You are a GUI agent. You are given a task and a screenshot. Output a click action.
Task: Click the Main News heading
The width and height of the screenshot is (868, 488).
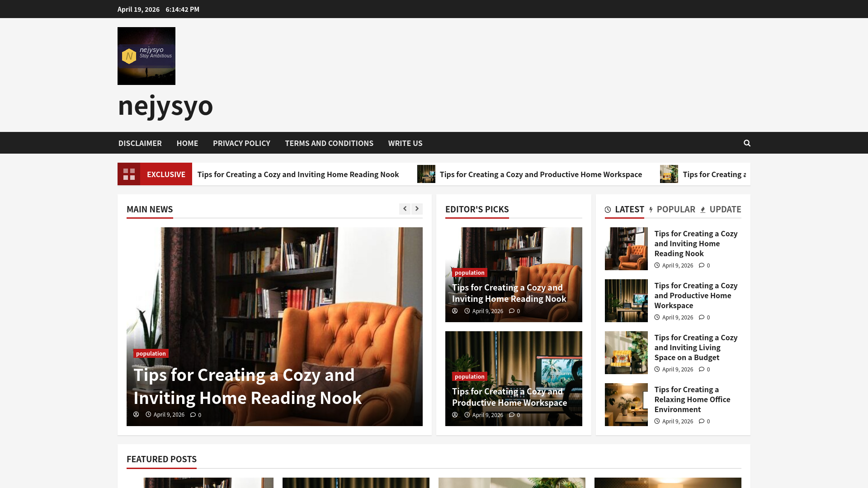150,209
